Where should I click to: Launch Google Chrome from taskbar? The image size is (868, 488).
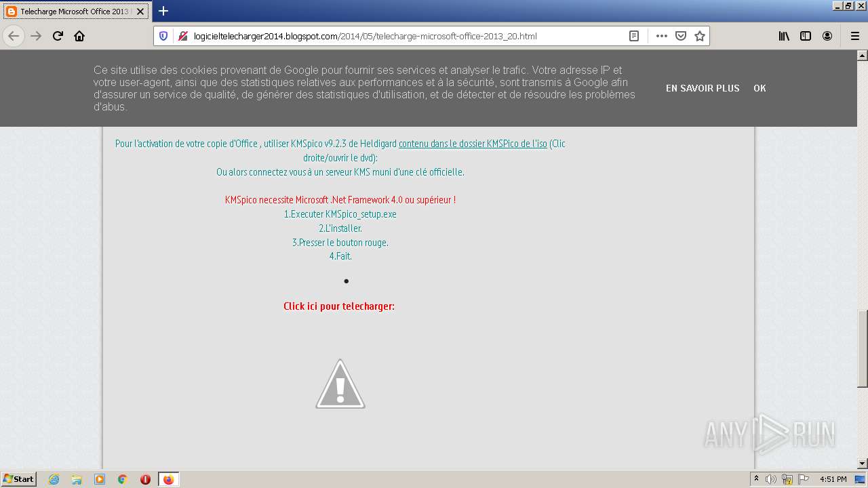123,479
